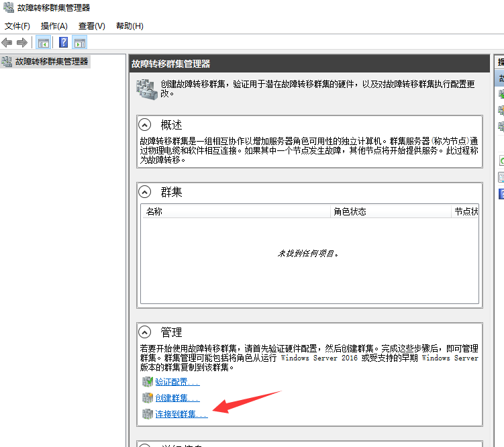The width and height of the screenshot is (504, 447).
Task: Click the 连接到群集... link
Action: point(181,414)
